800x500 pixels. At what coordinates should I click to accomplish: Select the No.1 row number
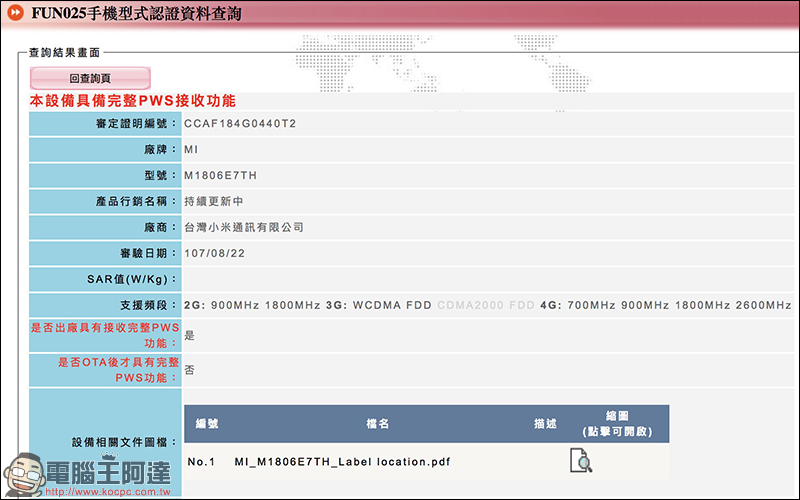(x=202, y=462)
